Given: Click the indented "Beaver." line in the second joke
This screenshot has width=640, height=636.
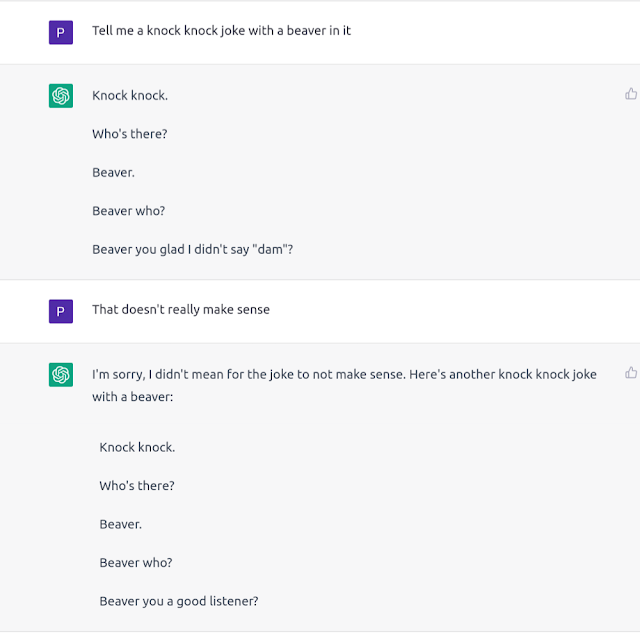Looking at the screenshot, I should click(x=120, y=524).
